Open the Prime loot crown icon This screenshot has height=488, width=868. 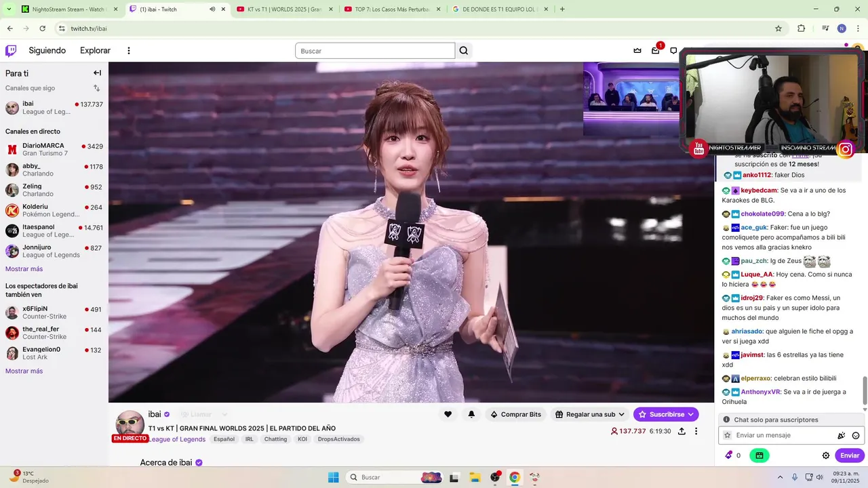637,51
